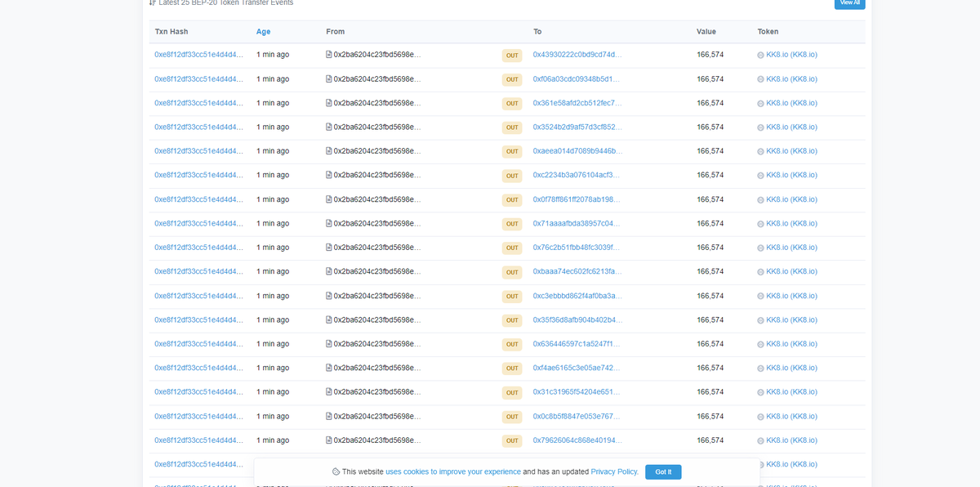Image resolution: width=980 pixels, height=487 pixels.
Task: Click the contract icon in the 0x0f78ff861ff2078ab198 row
Action: coord(329,199)
